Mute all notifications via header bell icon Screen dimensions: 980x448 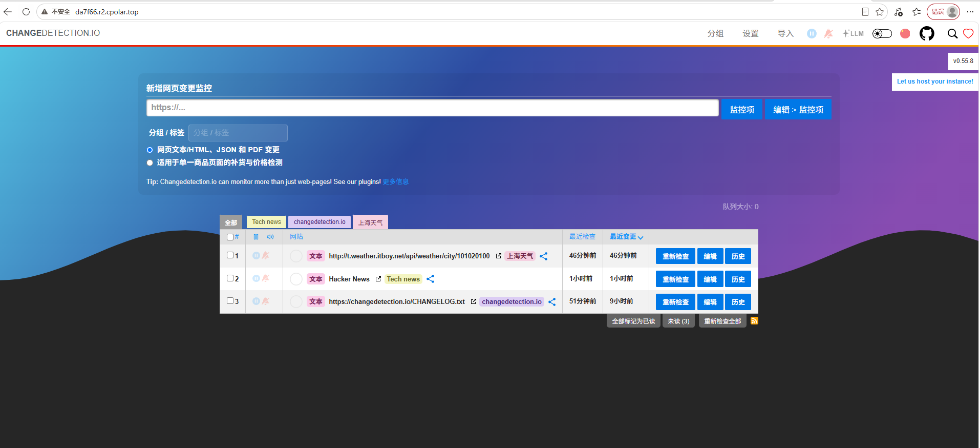[x=828, y=33]
